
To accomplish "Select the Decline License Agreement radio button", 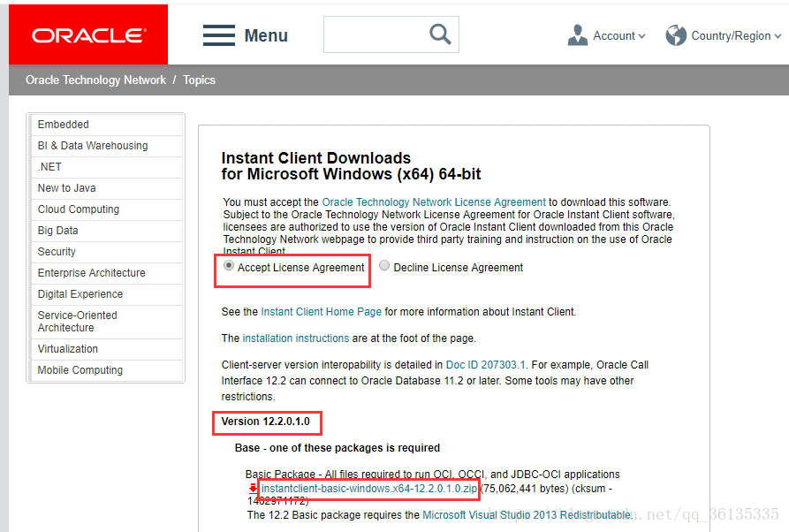I will coord(383,265).
